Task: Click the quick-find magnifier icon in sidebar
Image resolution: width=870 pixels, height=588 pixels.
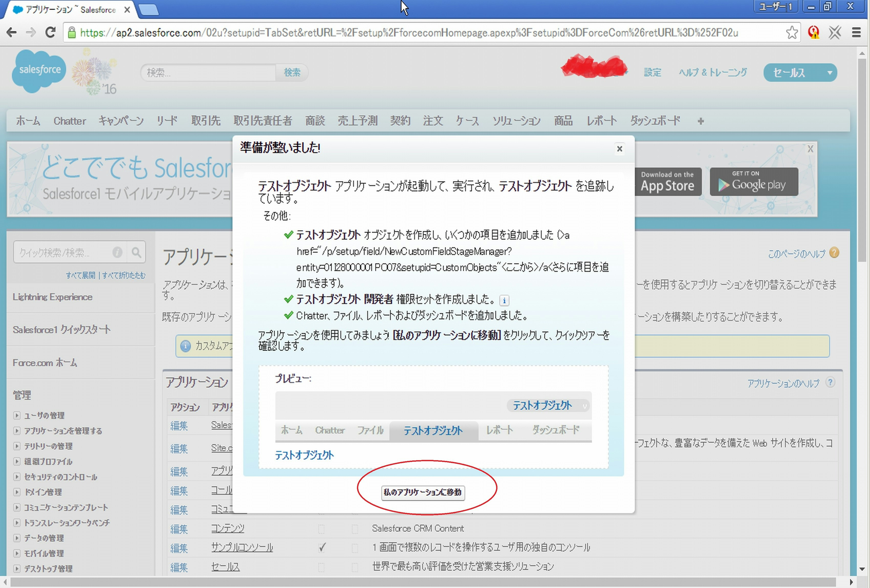Action: (x=136, y=253)
